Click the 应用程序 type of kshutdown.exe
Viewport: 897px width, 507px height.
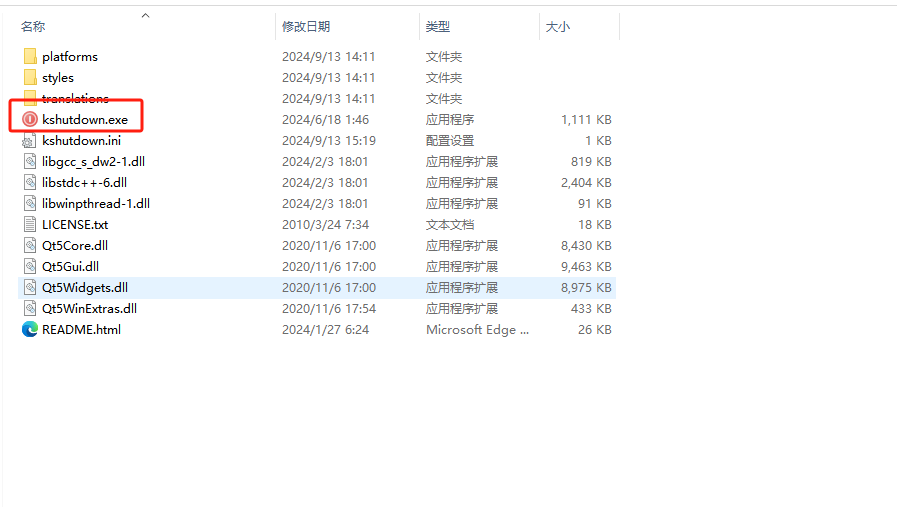point(450,120)
